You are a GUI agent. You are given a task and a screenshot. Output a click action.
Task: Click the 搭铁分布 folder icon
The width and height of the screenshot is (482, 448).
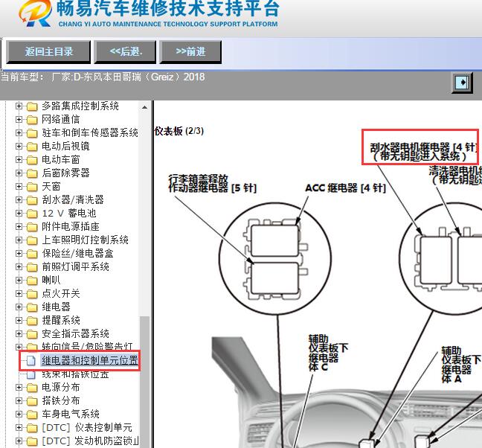click(32, 401)
